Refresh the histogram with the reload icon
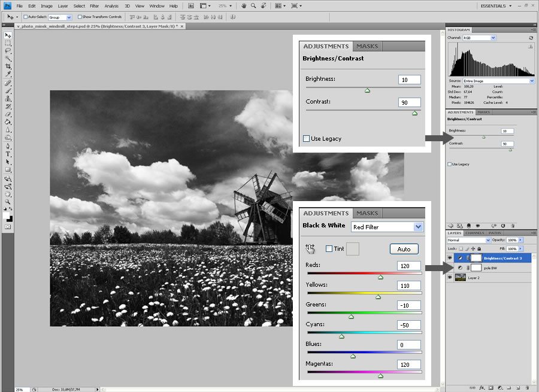Image resolution: width=539 pixels, height=392 pixels. tap(531, 38)
